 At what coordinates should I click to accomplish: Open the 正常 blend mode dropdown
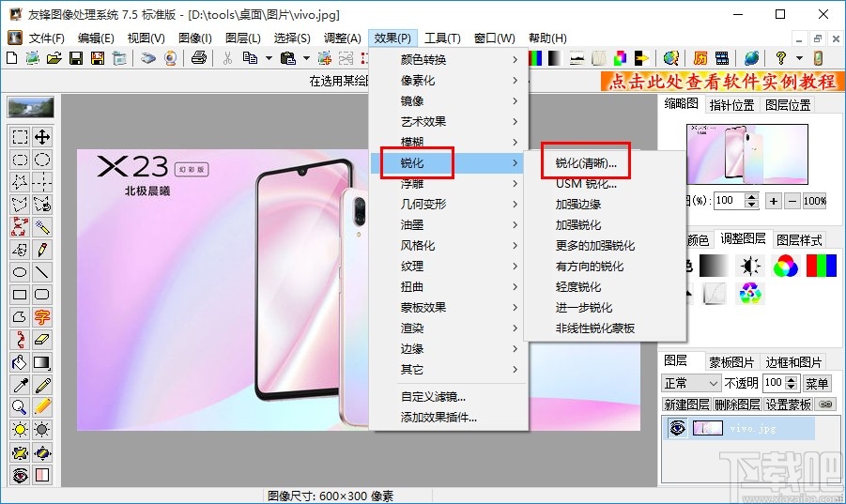click(x=691, y=383)
